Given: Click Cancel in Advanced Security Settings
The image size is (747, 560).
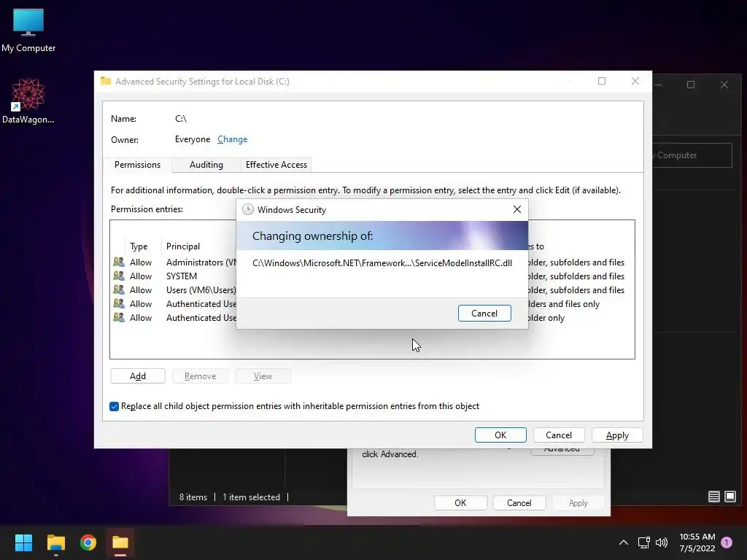Looking at the screenshot, I should coord(559,435).
